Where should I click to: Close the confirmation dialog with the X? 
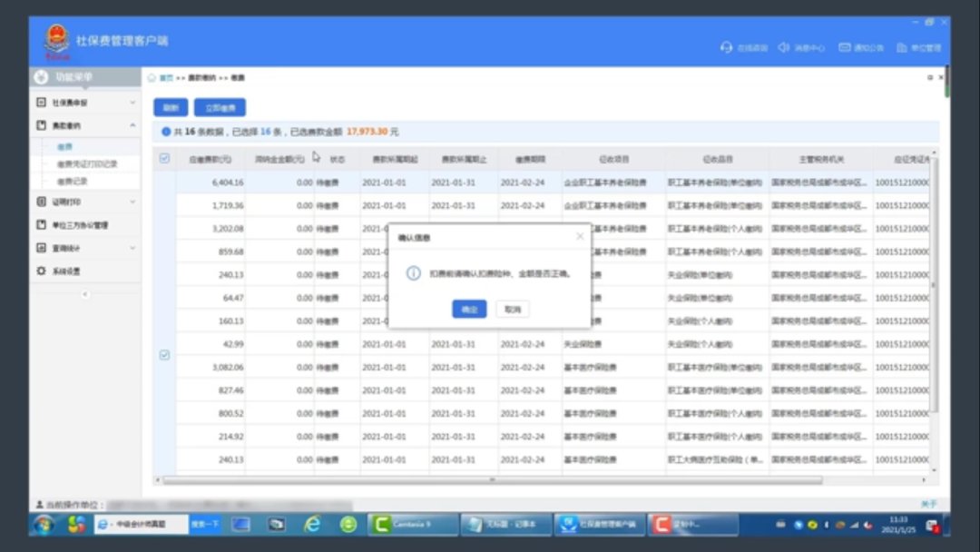pos(580,237)
